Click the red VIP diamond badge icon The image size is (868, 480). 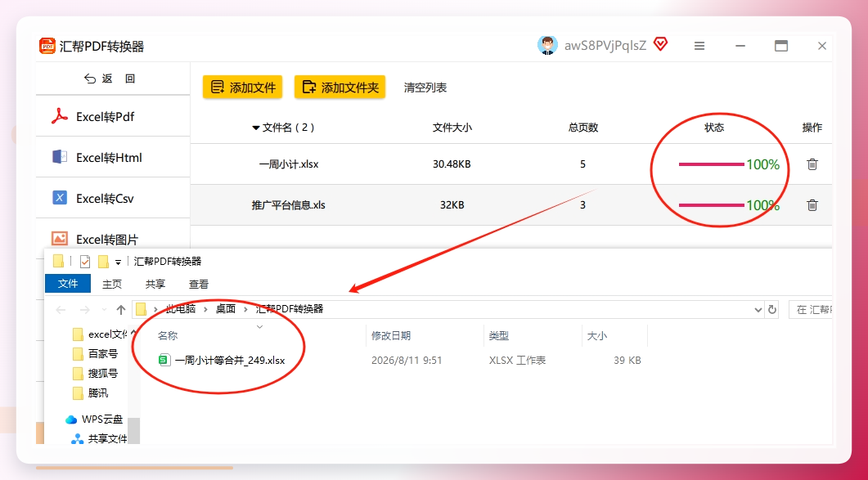[x=660, y=44]
